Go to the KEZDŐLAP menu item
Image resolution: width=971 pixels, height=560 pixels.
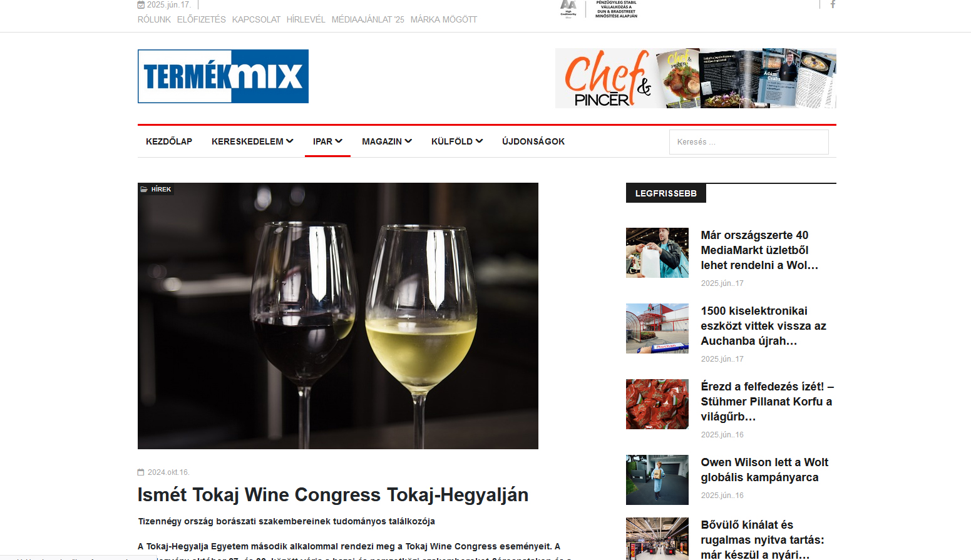tap(169, 141)
